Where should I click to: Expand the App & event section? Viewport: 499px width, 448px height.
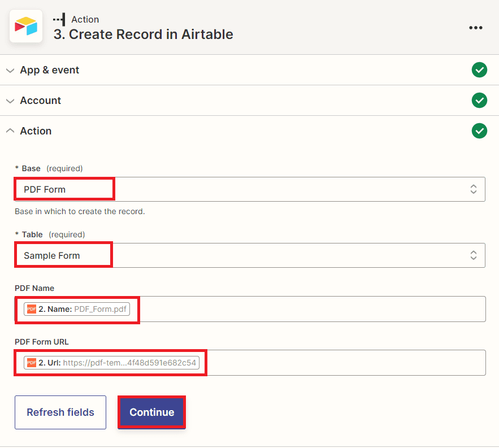(x=10, y=69)
